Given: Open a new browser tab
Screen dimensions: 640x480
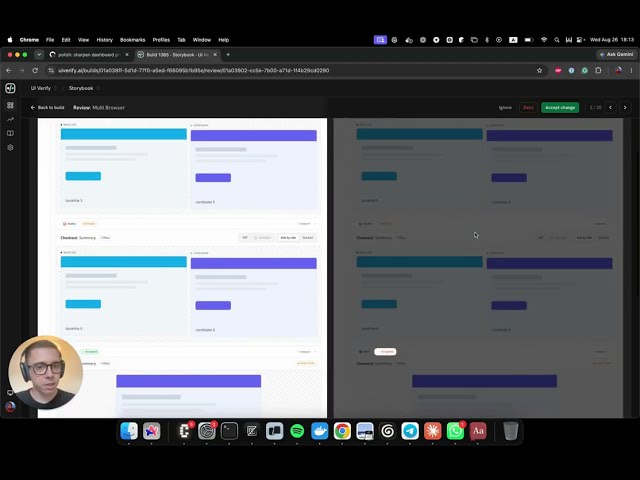Looking at the screenshot, I should click(228, 54).
